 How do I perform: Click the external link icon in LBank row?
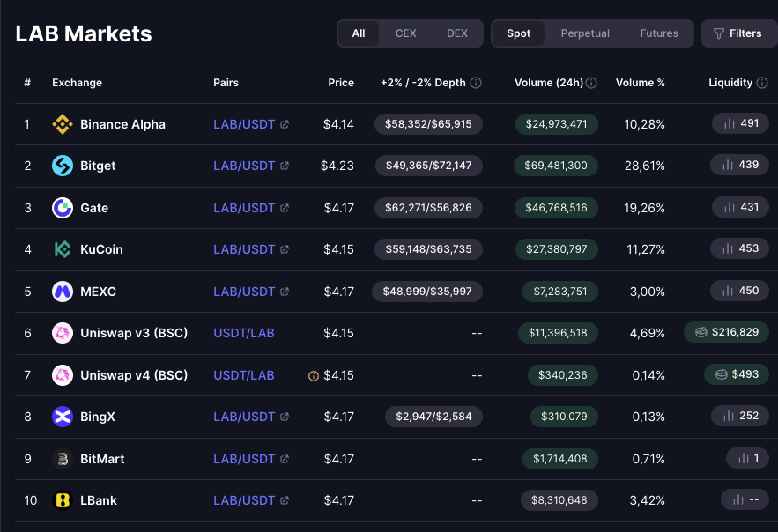pyautogui.click(x=285, y=500)
